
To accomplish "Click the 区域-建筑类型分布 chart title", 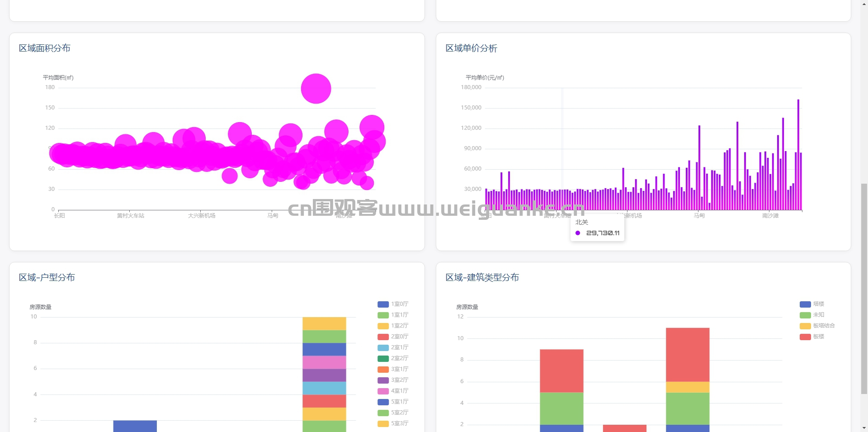I will [482, 277].
